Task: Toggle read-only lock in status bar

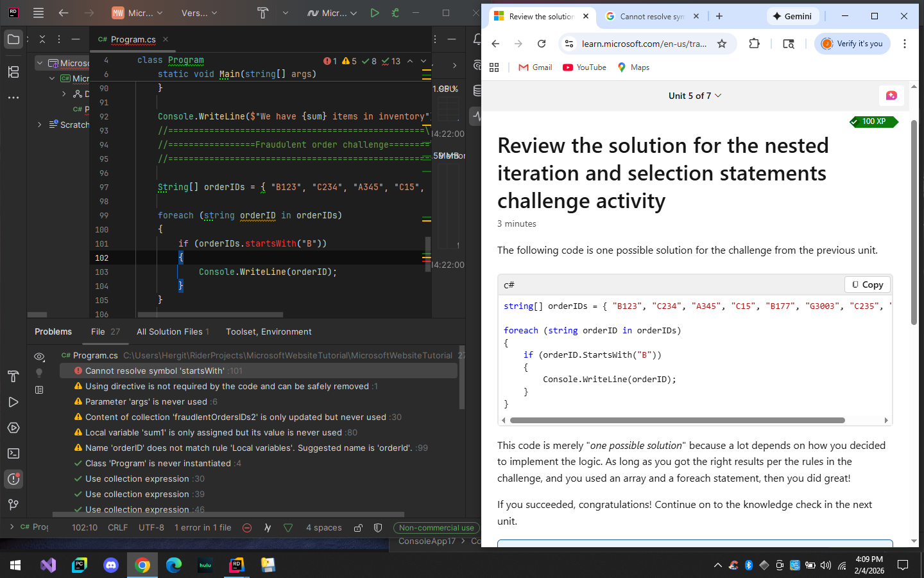Action: 358,528
